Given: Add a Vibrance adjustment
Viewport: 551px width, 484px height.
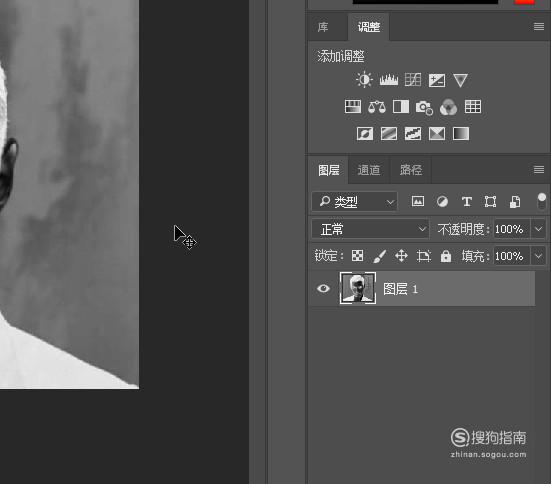Looking at the screenshot, I should point(460,80).
